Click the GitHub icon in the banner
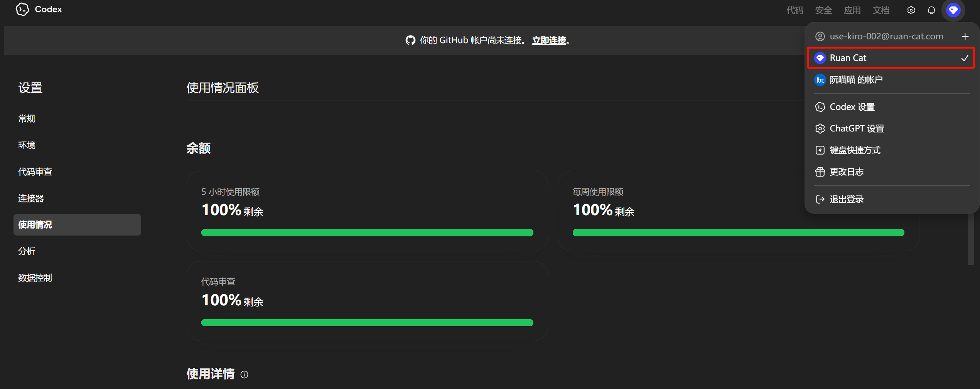Image resolution: width=980 pixels, height=389 pixels. (410, 40)
